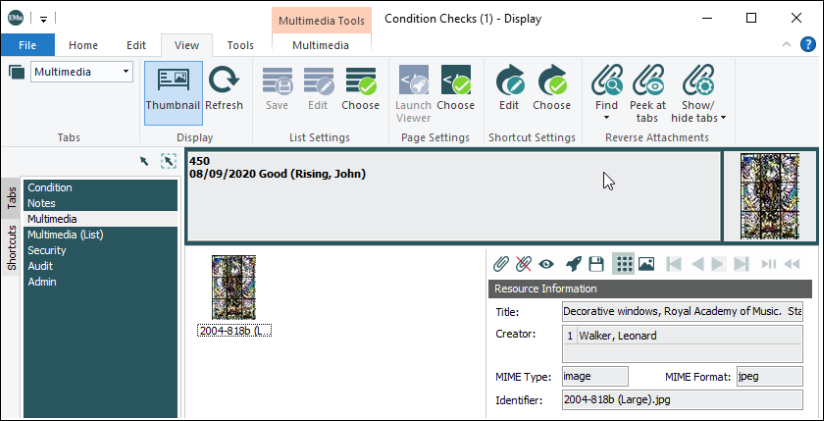Expand the Find dropdown menu
Screen dimensions: 824x421
[606, 118]
